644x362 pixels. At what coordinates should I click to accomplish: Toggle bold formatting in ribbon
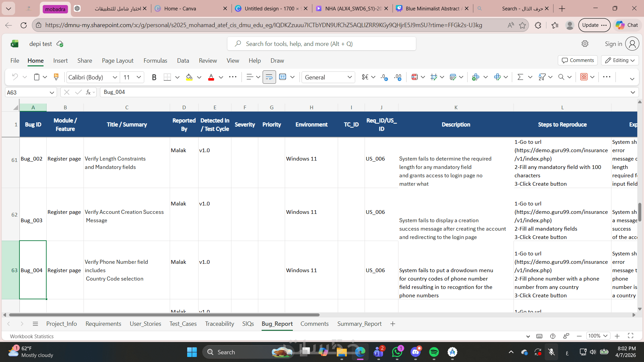[x=154, y=77]
